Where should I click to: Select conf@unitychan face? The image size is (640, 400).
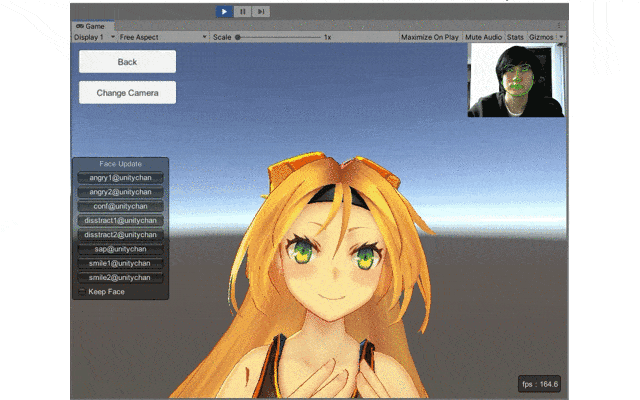coord(120,207)
